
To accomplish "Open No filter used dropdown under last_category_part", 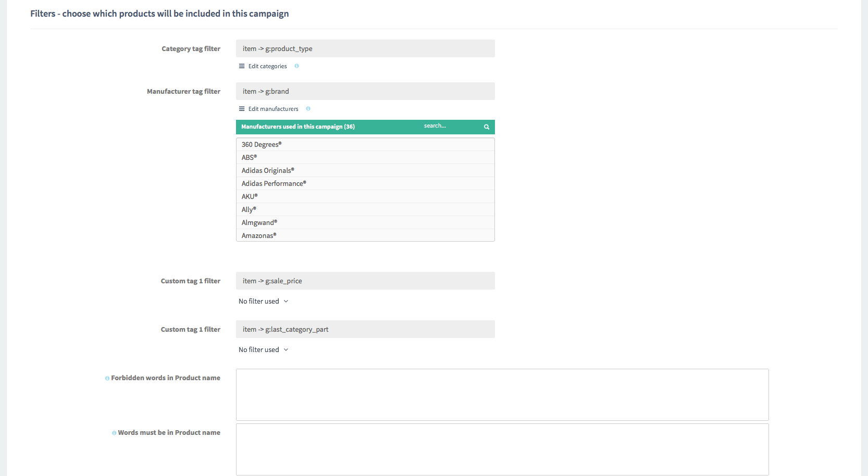I will click(263, 349).
